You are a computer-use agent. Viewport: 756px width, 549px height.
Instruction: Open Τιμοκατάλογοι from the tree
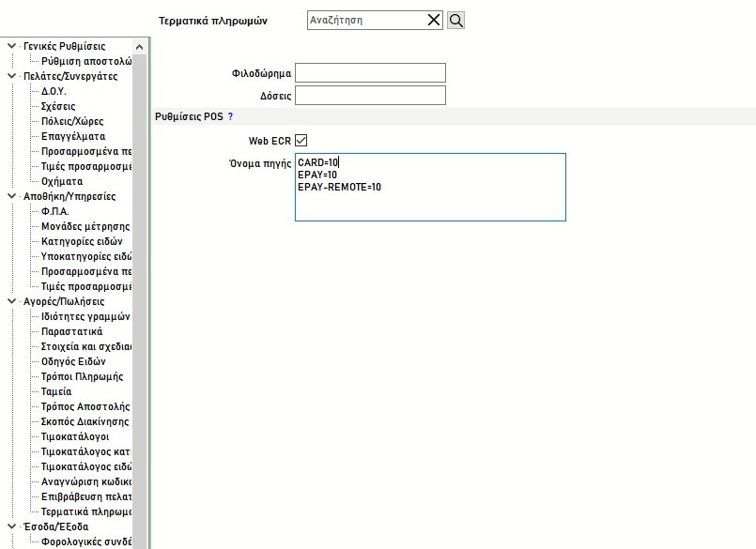(75, 436)
